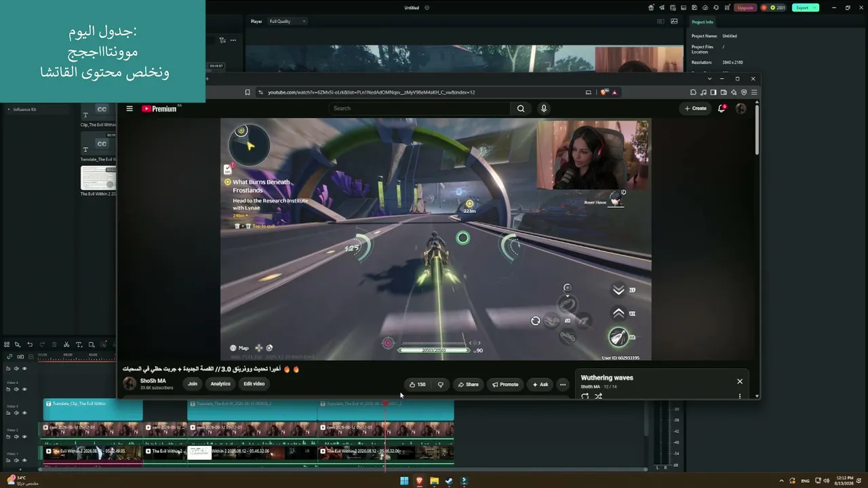
Task: Click the Redo arrow in timeline toolbar
Action: [42, 344]
